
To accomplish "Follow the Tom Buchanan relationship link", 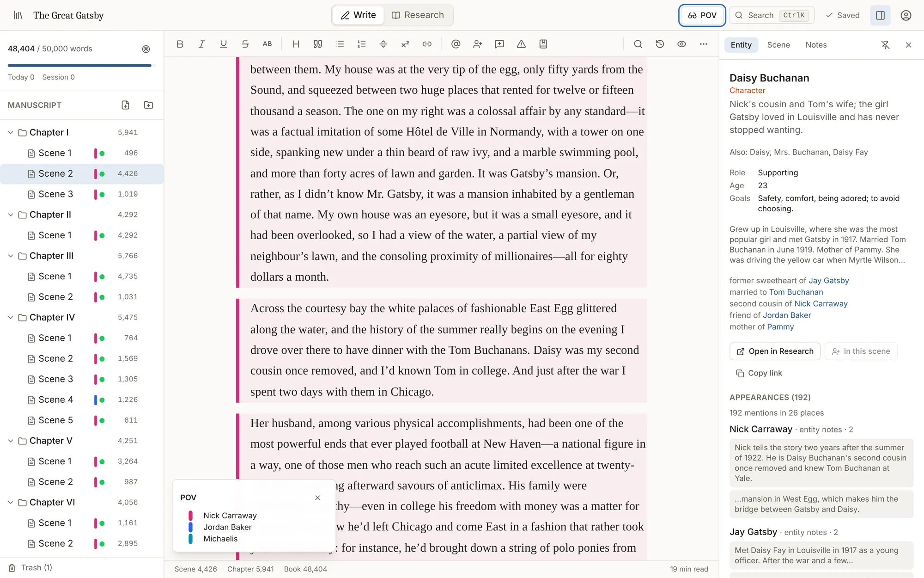I will (796, 292).
